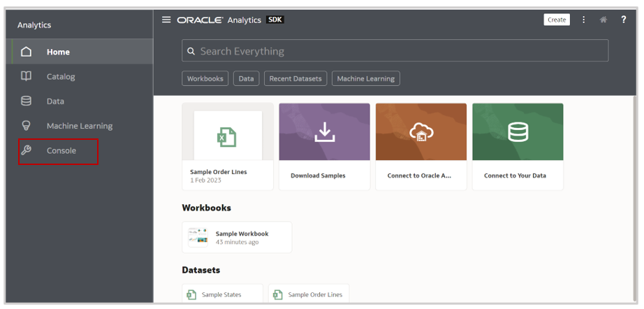Open Data from the navigation menu
Viewport: 644px width, 309px height.
(80, 101)
